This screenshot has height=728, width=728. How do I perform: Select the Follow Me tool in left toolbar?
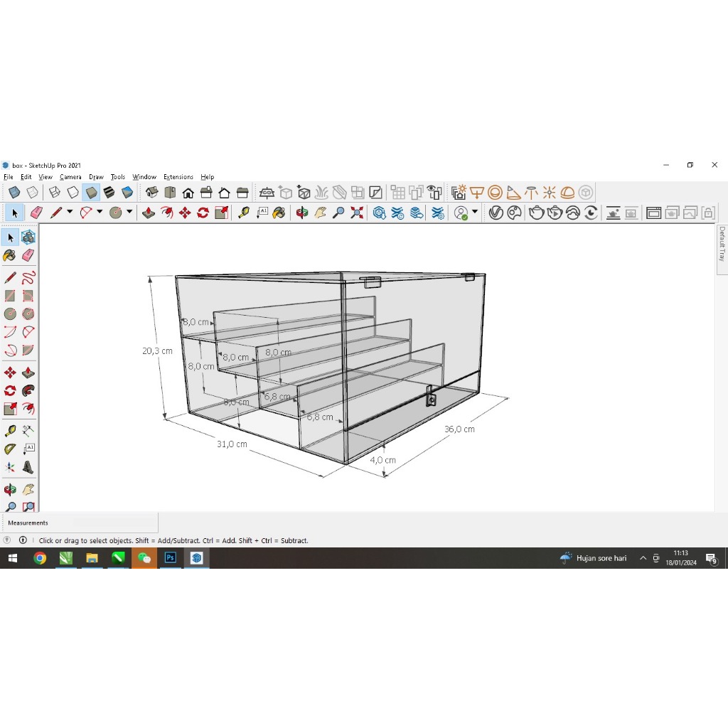pos(28,390)
